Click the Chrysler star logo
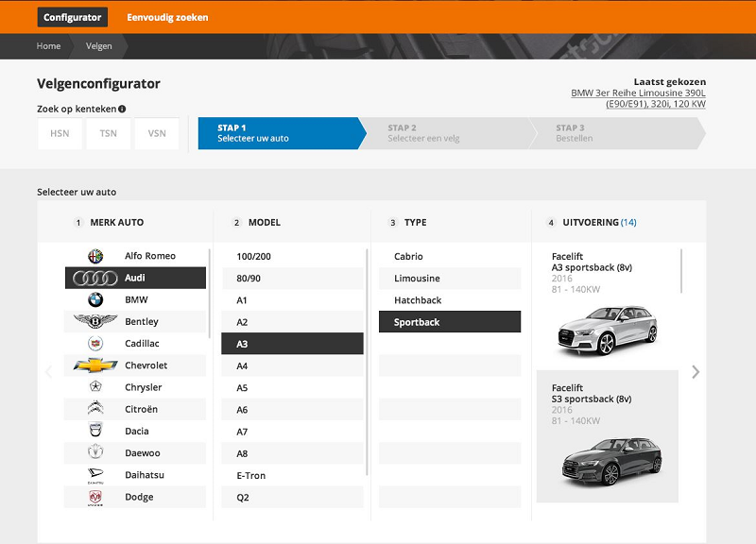The height and width of the screenshot is (544, 756). (95, 386)
